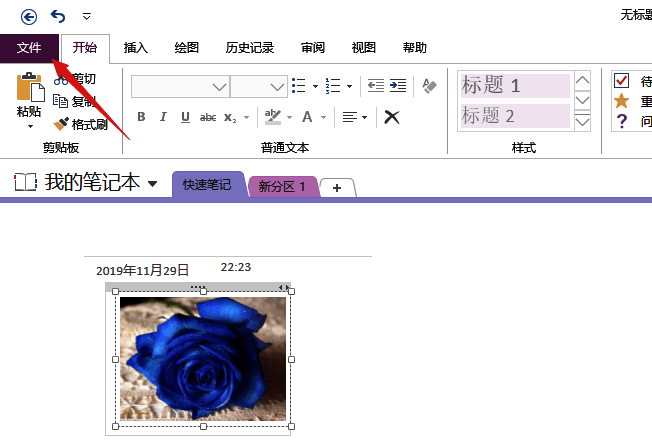Click the Undo icon
The height and width of the screenshot is (445, 652).
click(x=58, y=17)
